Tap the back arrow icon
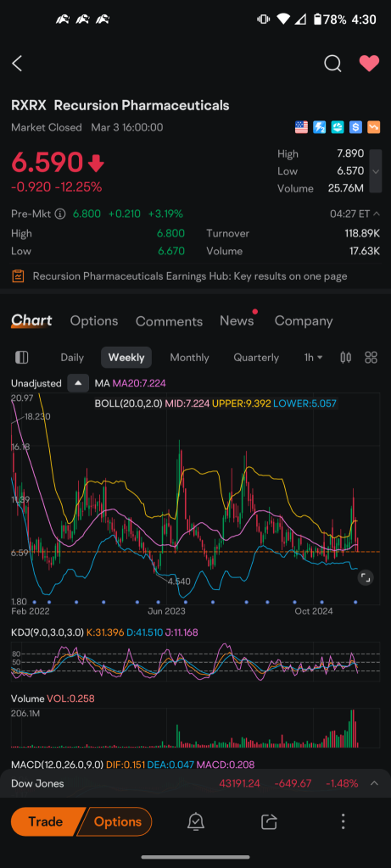Screen dimensions: 391x868 tap(17, 64)
